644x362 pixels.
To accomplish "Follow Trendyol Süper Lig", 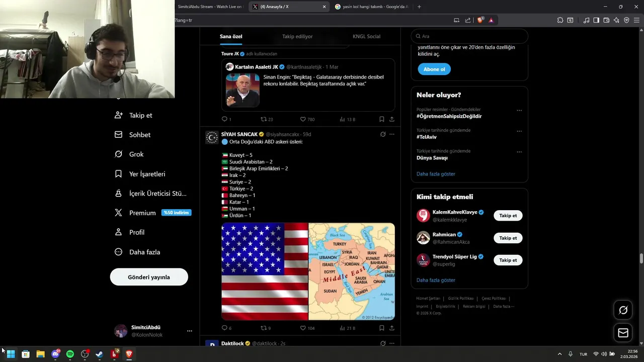I will tap(508, 260).
